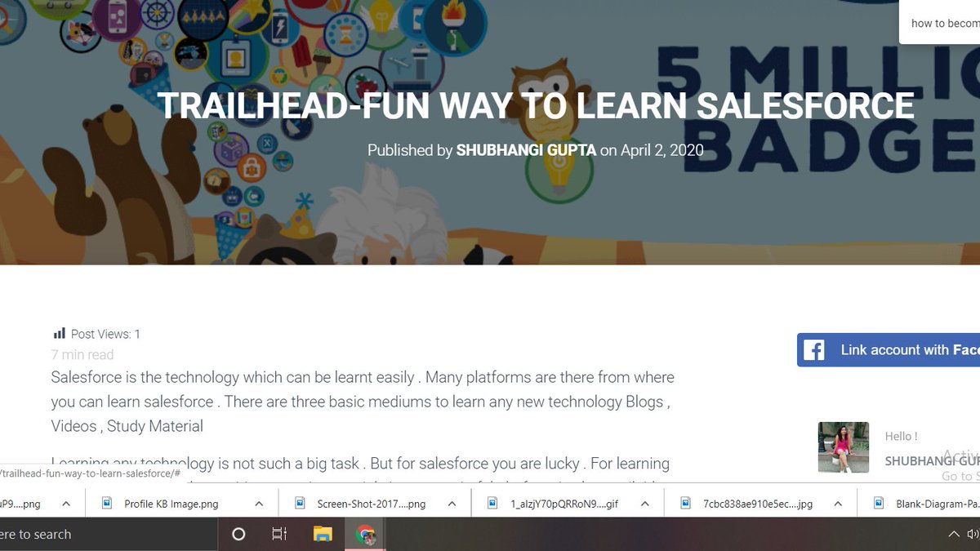Click the file icon of the jpg download
Viewport: 980px width, 551px height.
(685, 503)
